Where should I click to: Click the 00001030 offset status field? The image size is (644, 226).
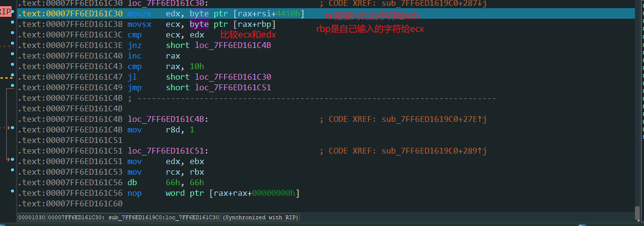tap(32, 217)
